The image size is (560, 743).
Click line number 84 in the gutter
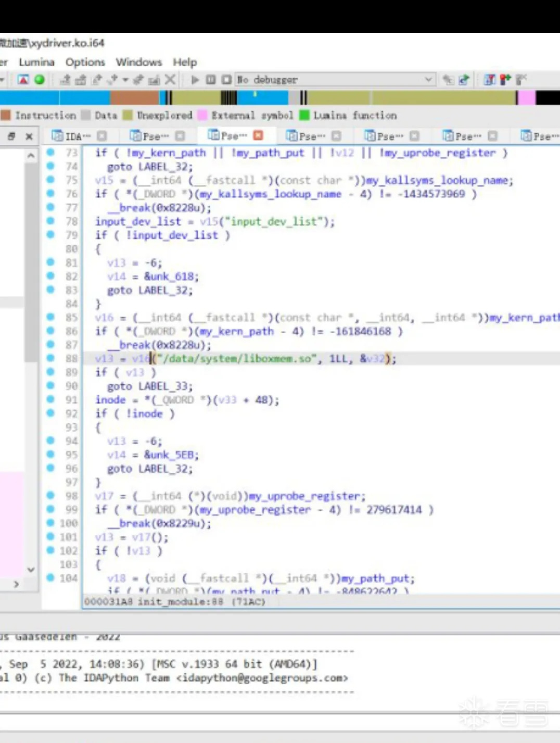[71, 304]
